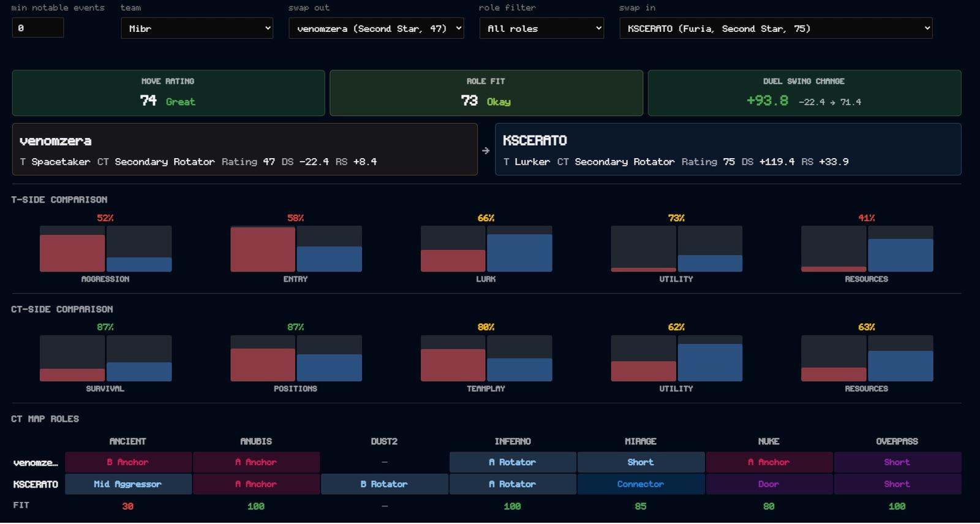Click the Duel Swing Change card

[x=804, y=93]
